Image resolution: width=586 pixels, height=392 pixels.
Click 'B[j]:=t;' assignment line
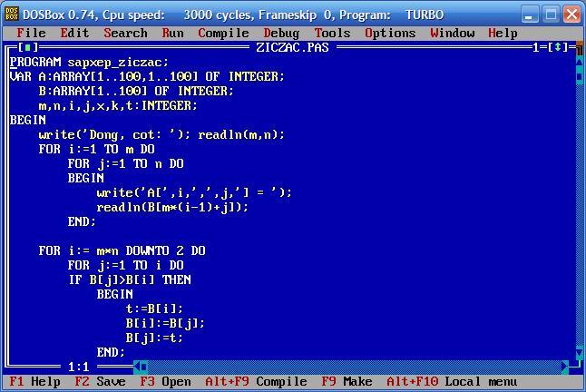[154, 338]
